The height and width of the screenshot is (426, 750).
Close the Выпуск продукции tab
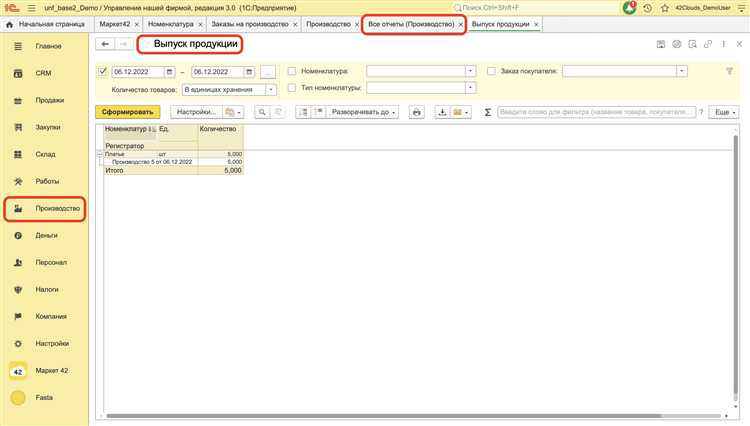536,24
